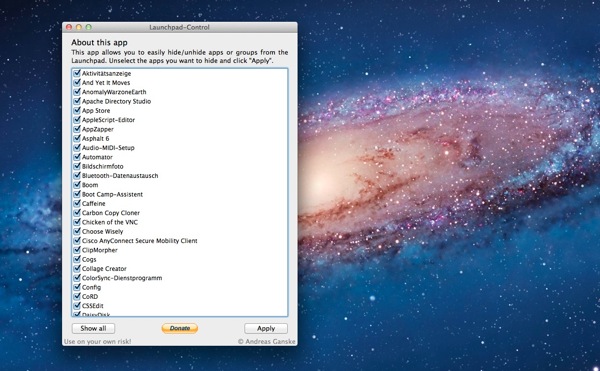Click the Launchpad-Control title text
The width and height of the screenshot is (600, 371).
pyautogui.click(x=179, y=27)
